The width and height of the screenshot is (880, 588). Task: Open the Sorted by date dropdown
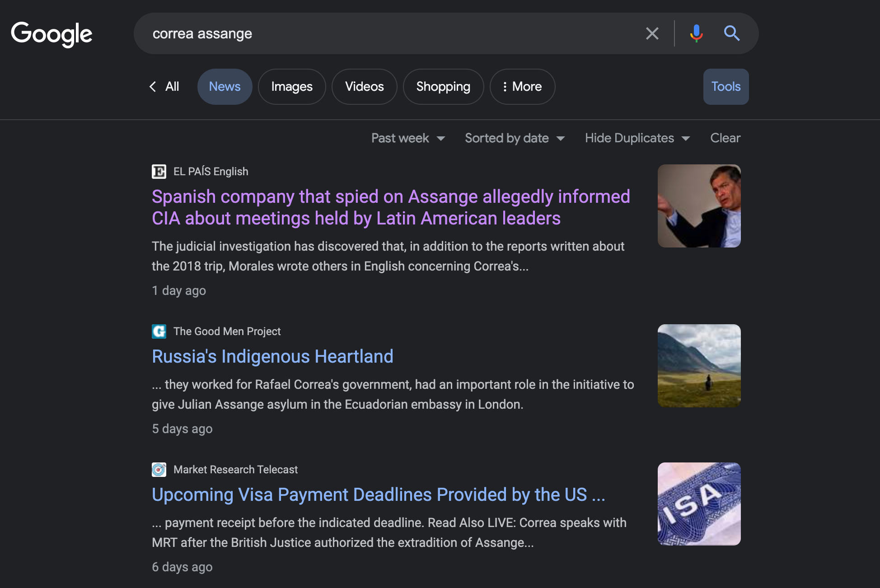coord(515,138)
